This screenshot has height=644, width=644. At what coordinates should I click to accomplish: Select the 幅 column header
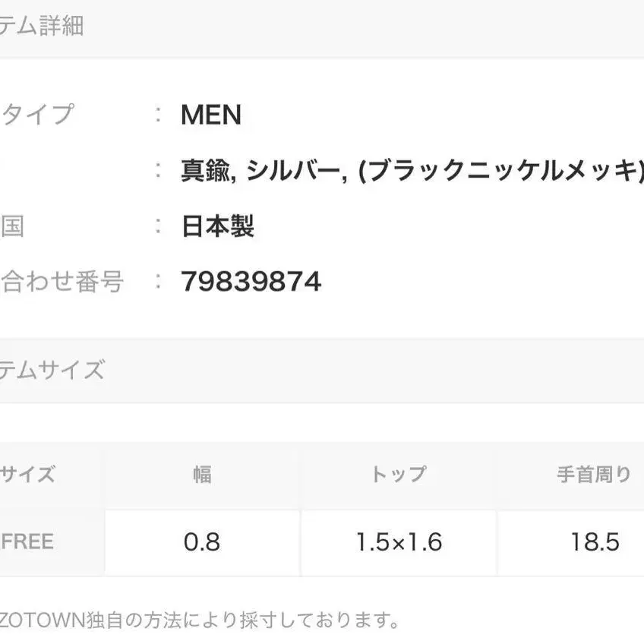(202, 475)
